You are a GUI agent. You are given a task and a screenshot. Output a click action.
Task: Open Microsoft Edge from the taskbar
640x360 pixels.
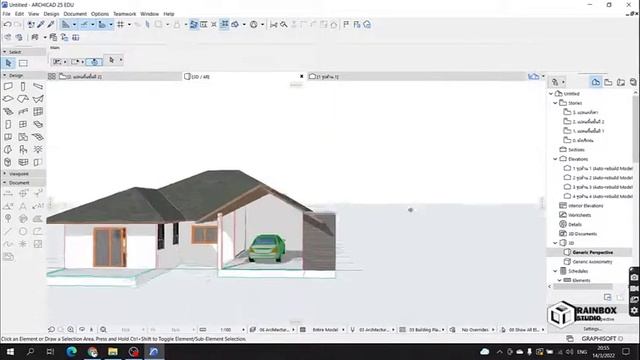pos(71,351)
